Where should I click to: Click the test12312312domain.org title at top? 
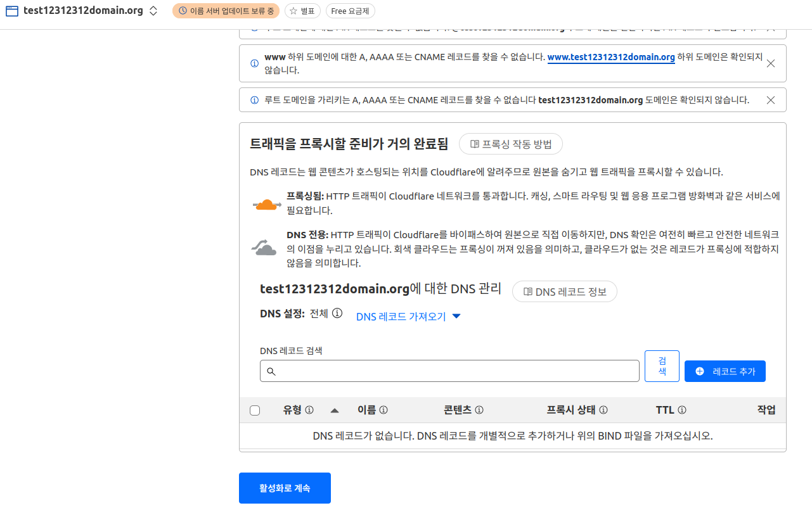coord(83,11)
